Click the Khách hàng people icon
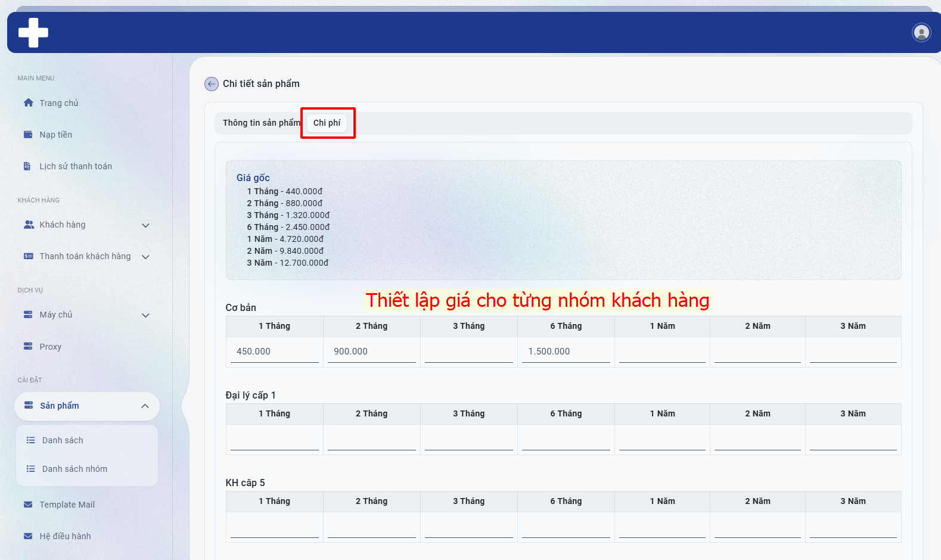The image size is (941, 560). tap(29, 225)
